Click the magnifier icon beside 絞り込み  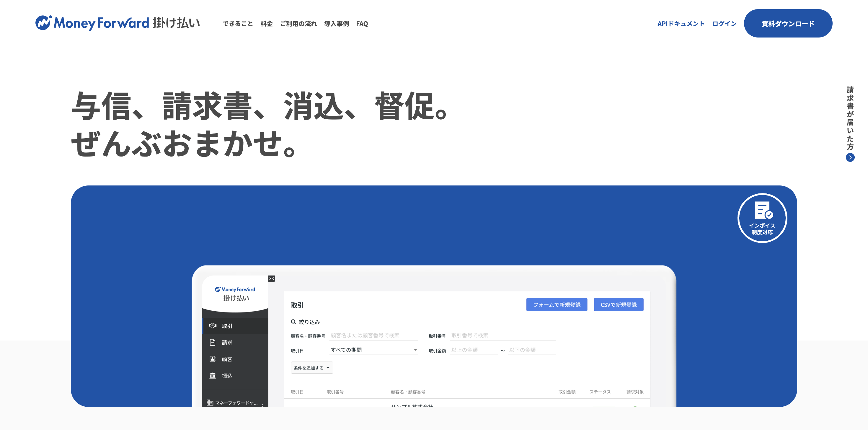click(293, 322)
